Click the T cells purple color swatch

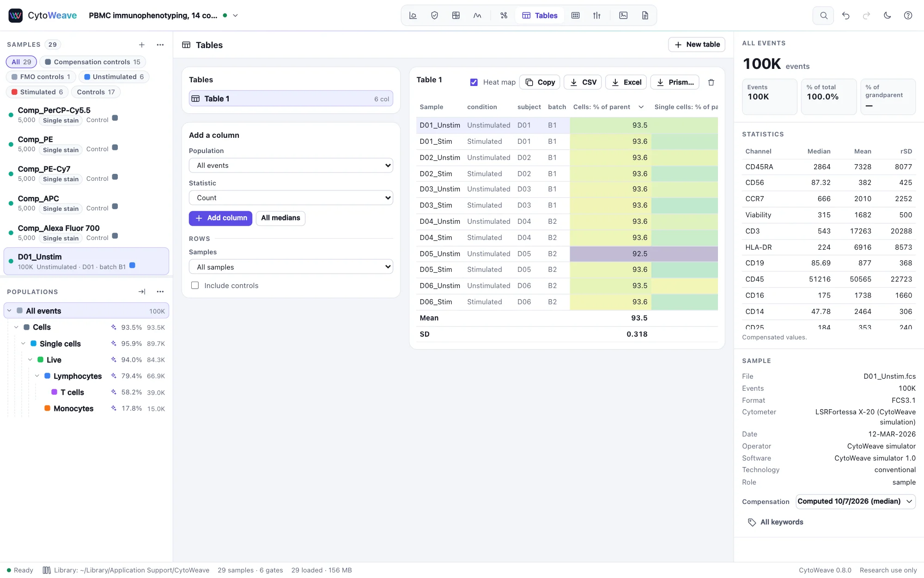click(55, 392)
